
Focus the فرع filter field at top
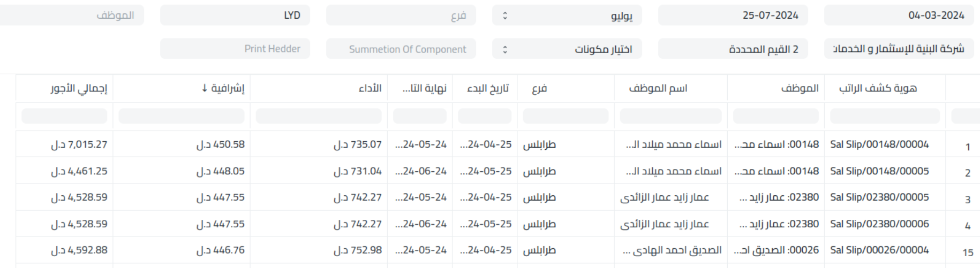pos(401,16)
